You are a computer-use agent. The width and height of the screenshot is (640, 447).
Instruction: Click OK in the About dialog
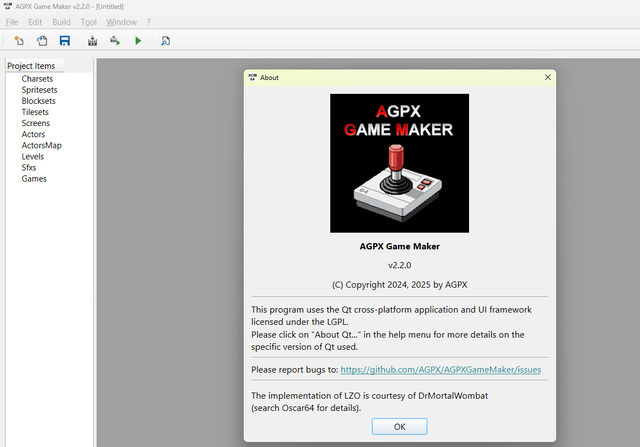(x=400, y=427)
